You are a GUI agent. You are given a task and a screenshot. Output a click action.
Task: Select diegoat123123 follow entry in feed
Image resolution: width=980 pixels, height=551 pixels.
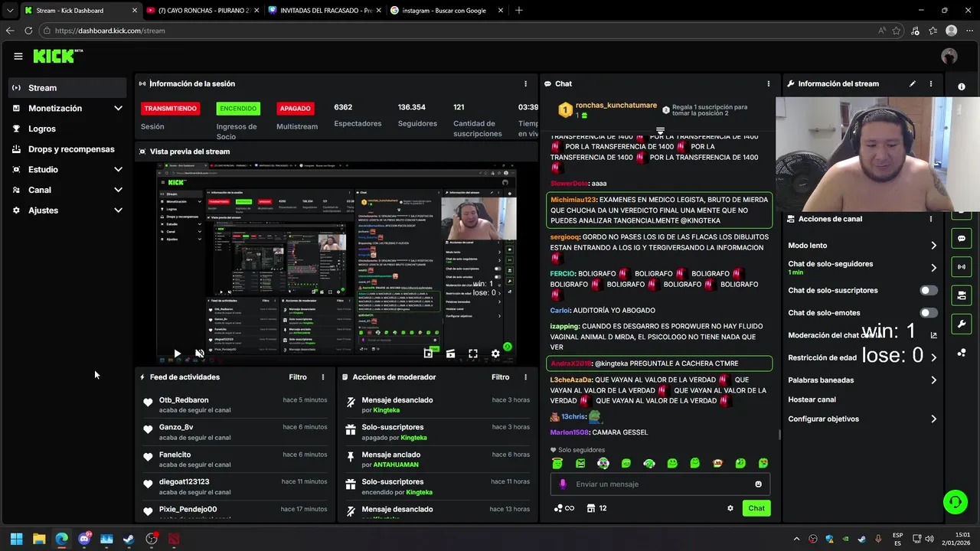click(x=235, y=487)
